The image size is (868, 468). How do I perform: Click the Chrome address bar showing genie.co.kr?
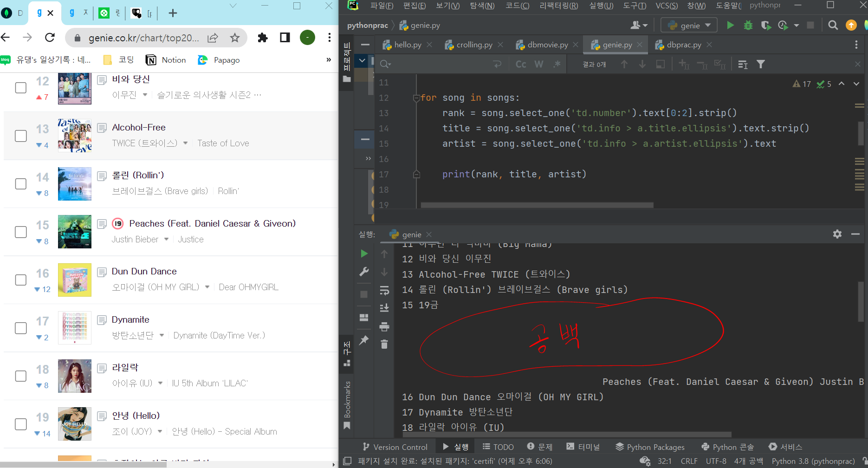pyautogui.click(x=144, y=38)
